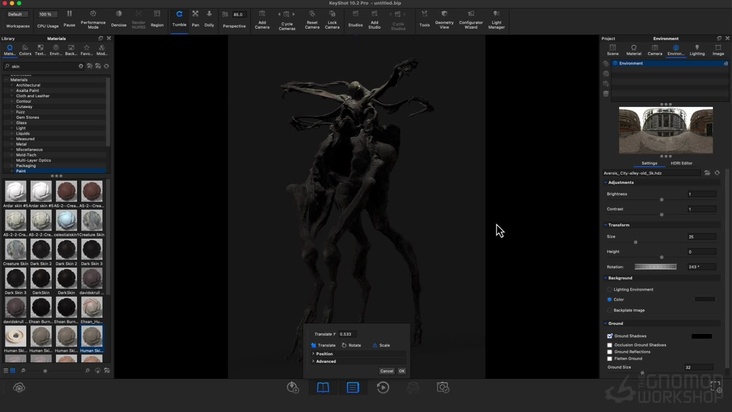732x412 pixels.
Task: Expand the Position section
Action: coord(324,354)
